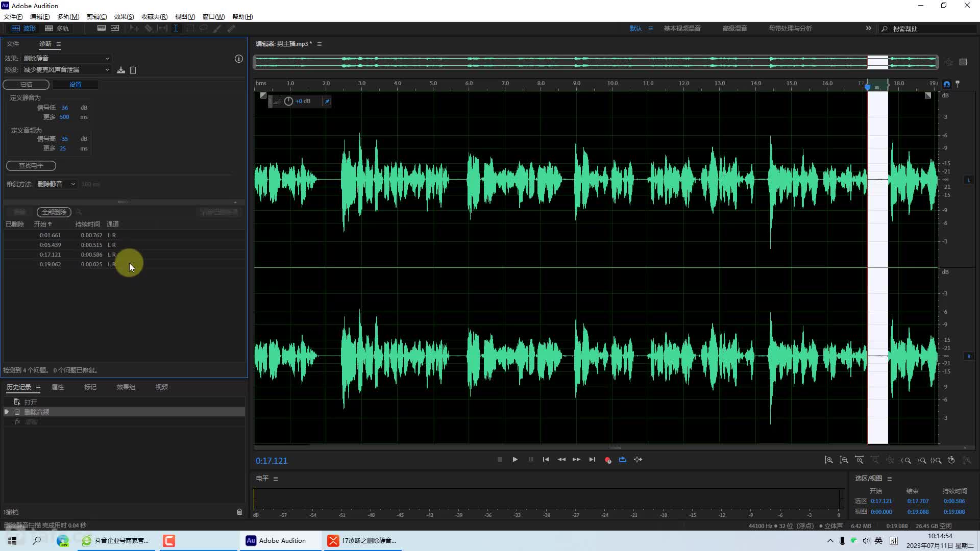Image resolution: width=980 pixels, height=551 pixels.
Task: Toggle right channel R enable
Action: pyautogui.click(x=968, y=357)
